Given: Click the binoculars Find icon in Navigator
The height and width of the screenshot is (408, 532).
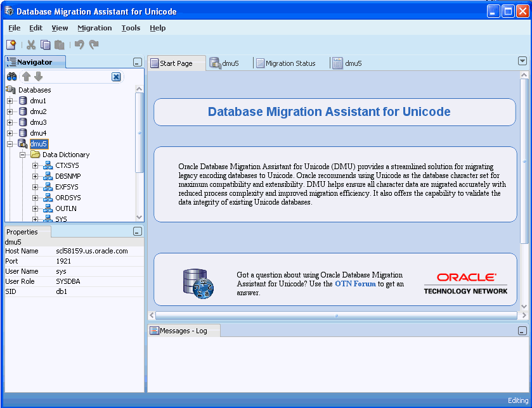Looking at the screenshot, I should (12, 77).
